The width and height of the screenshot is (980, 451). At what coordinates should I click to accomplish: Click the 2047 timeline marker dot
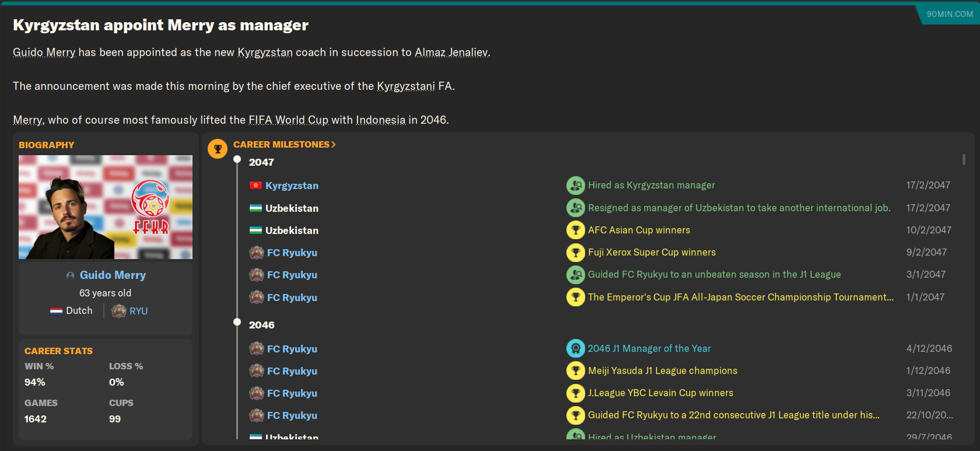(x=237, y=159)
